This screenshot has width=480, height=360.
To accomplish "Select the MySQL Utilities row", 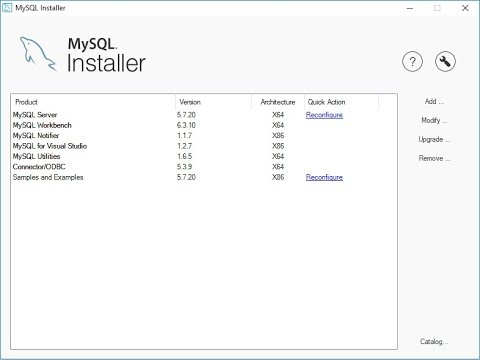I will 204,156.
